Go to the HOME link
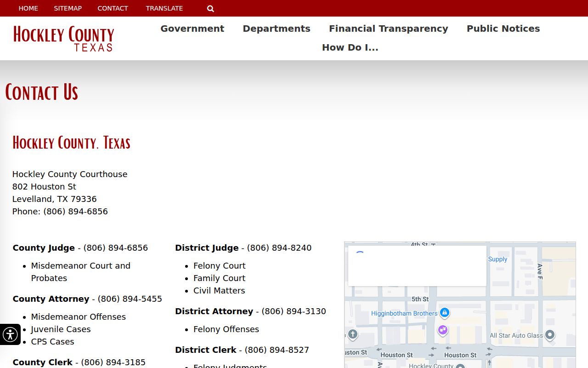The image size is (588, 368). [x=28, y=8]
